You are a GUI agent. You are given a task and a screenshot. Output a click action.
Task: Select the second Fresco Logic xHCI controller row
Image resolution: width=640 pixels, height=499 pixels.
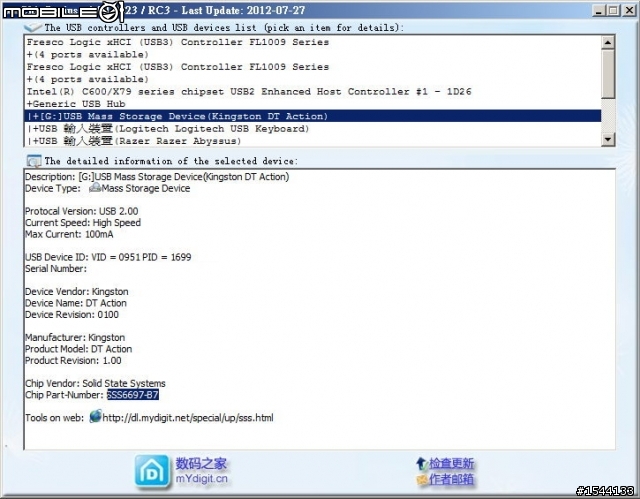pos(312,67)
